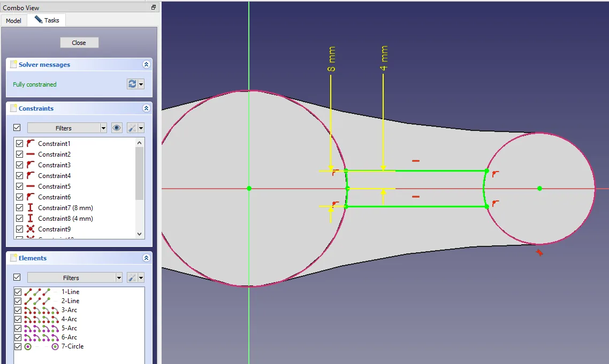Select the Tasks tab
Image resolution: width=609 pixels, height=364 pixels.
click(47, 20)
